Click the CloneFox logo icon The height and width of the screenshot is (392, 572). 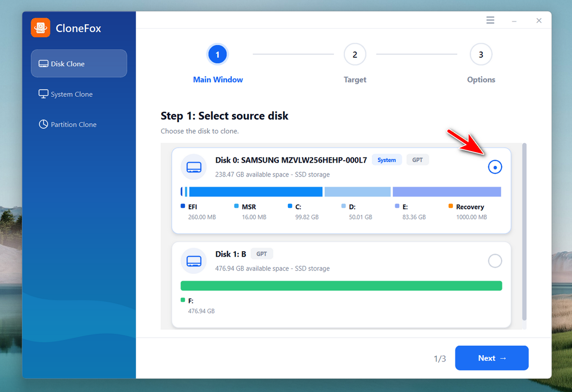[41, 28]
